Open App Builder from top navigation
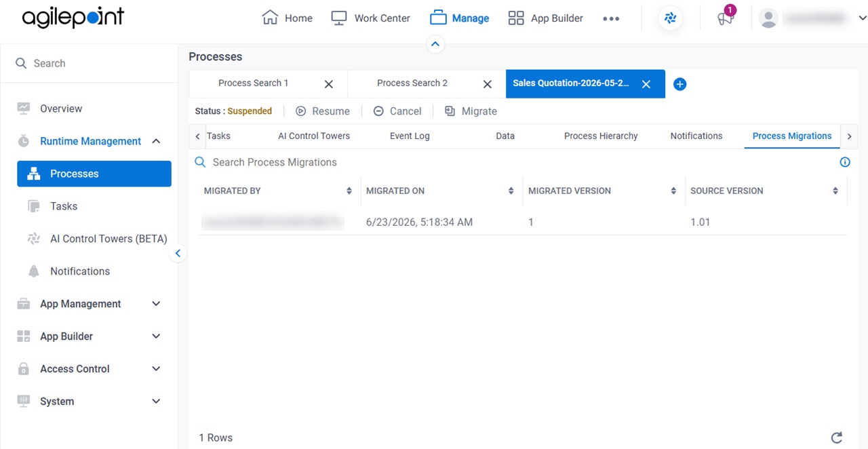Viewport: 868px width, 449px height. 545,18
